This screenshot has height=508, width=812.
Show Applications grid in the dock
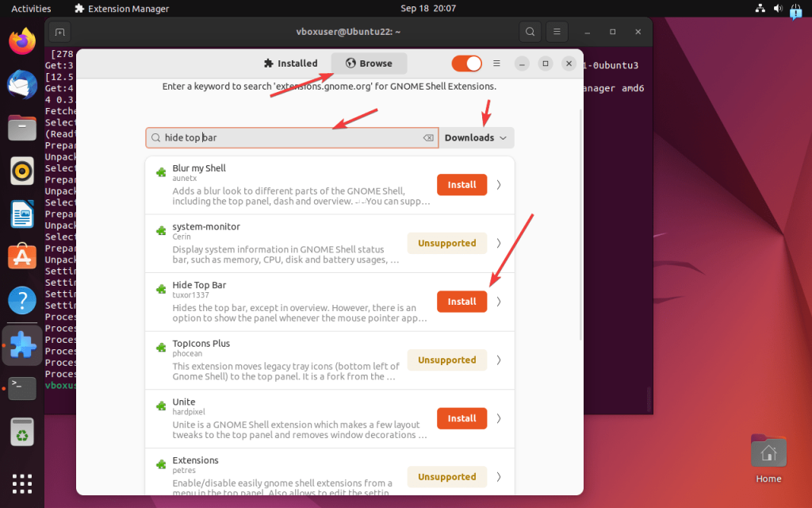pyautogui.click(x=22, y=483)
